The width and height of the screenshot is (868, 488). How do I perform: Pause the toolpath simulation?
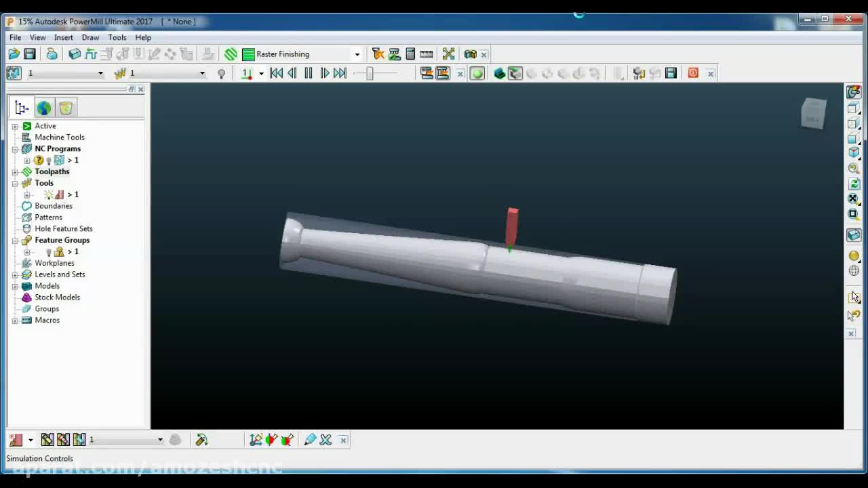(309, 73)
